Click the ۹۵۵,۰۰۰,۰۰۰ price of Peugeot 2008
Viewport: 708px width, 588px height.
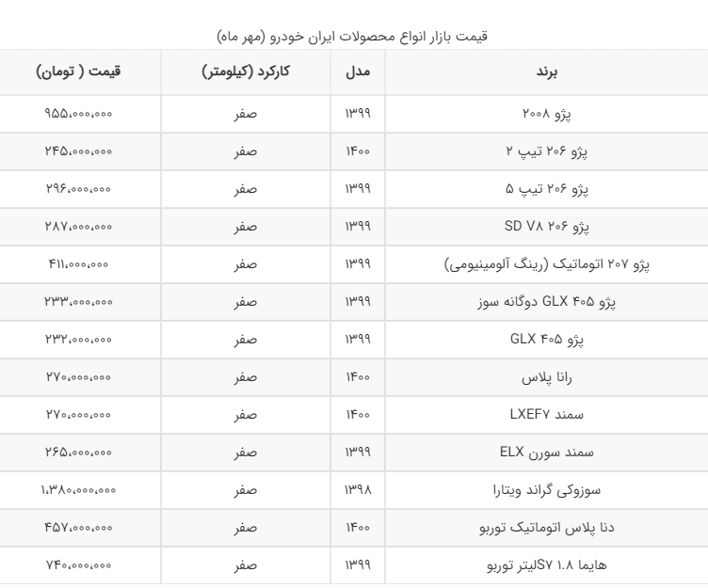pyautogui.click(x=78, y=112)
